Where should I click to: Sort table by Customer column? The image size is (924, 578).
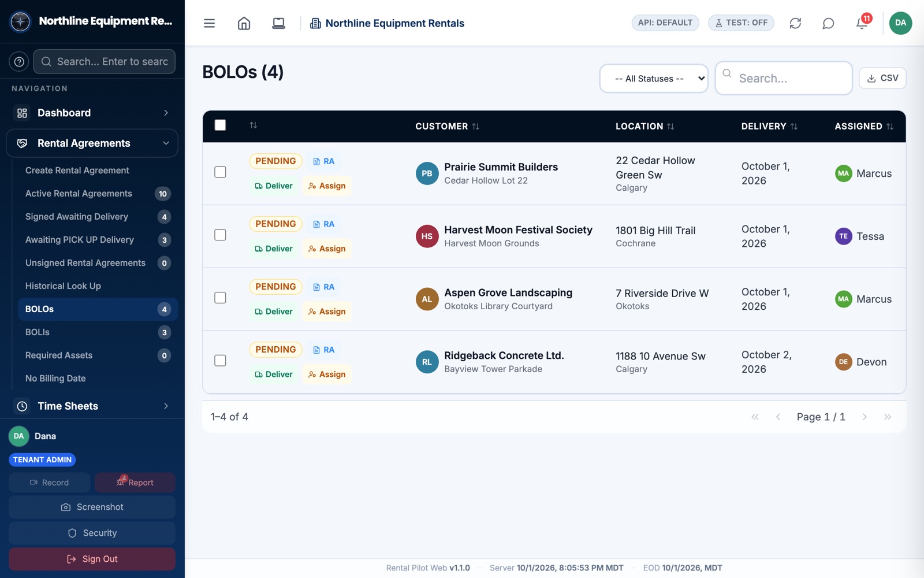click(448, 126)
